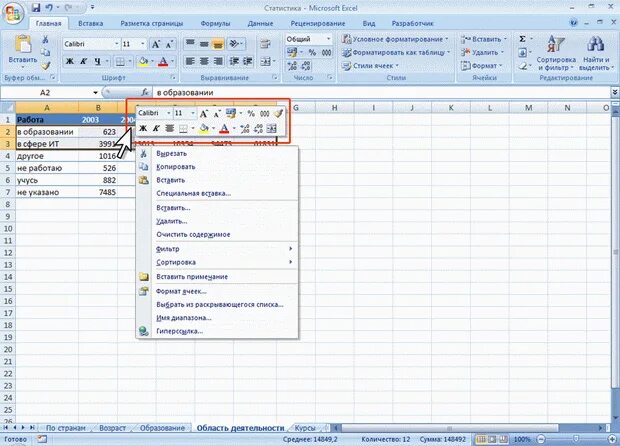
Task: Click large Вставить paste button in ribbon
Action: (x=23, y=51)
